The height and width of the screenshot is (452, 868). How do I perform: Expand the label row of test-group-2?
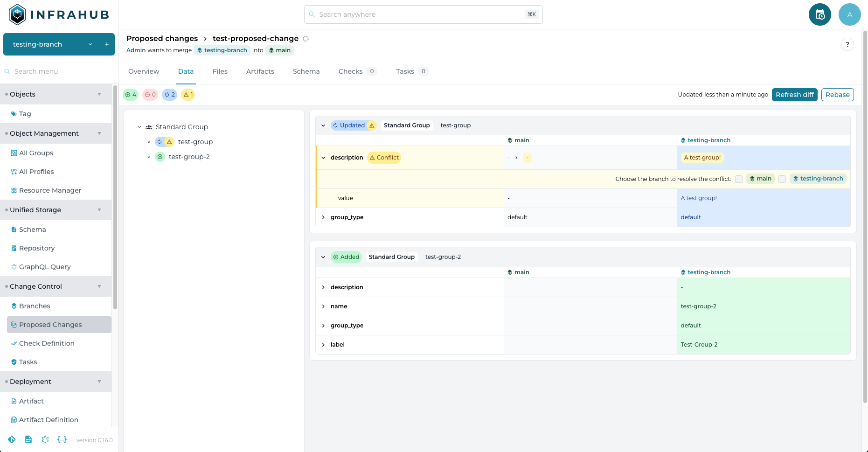pos(323,344)
